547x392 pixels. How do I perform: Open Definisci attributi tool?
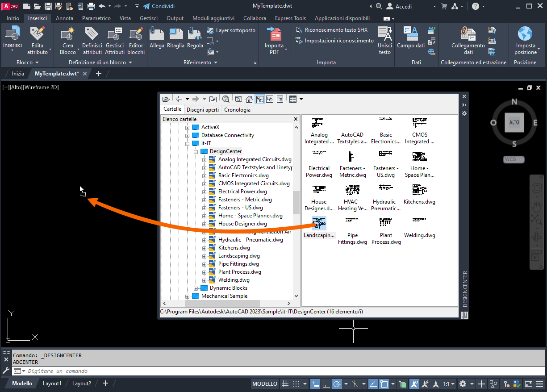point(92,41)
